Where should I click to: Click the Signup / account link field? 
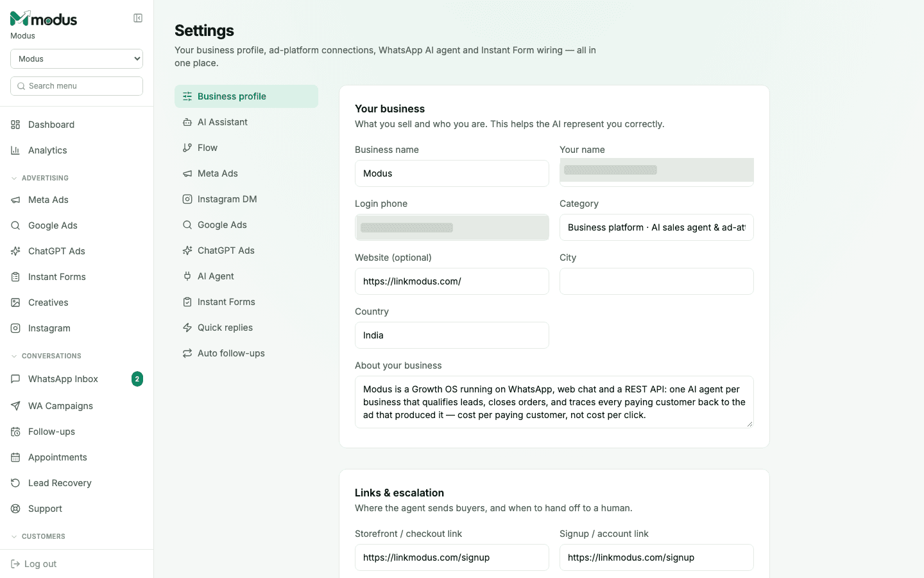click(656, 557)
